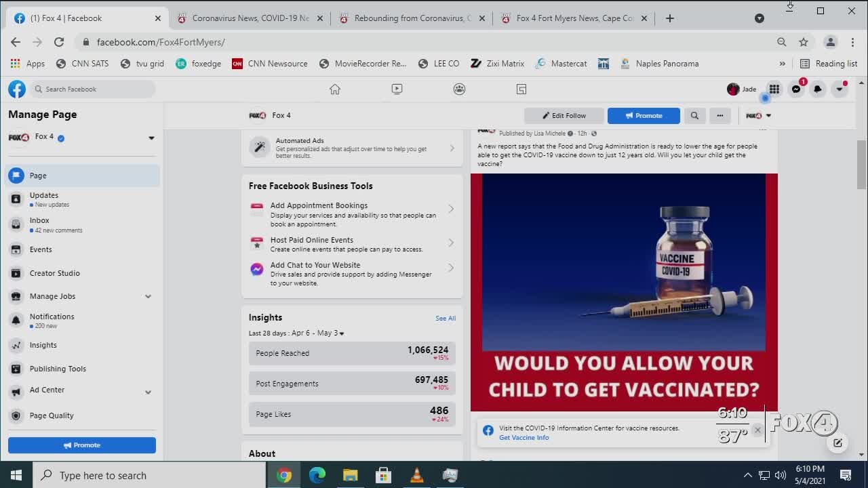Dismiss the COVID-19 Information Center banner

(x=757, y=430)
